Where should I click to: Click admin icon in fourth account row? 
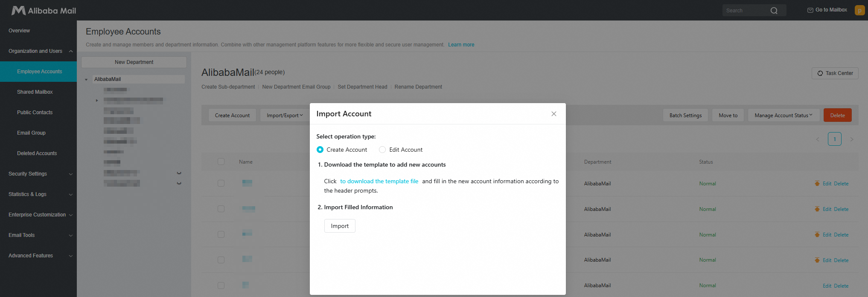(x=817, y=260)
